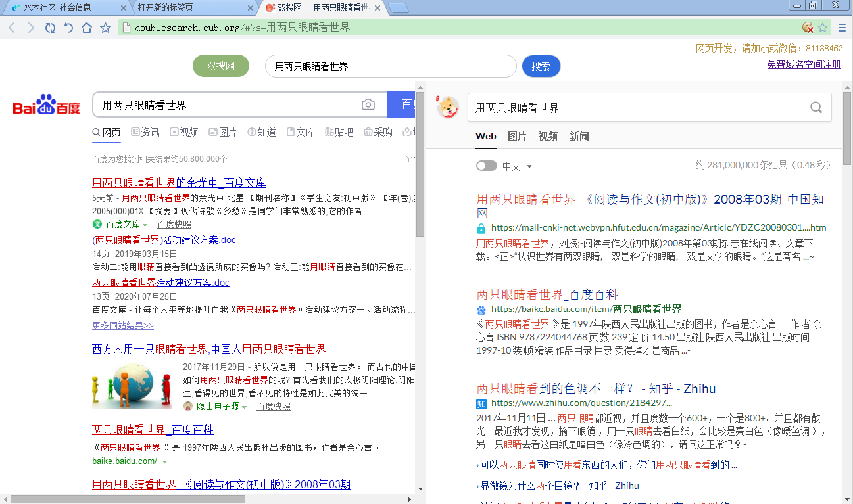Open a new tab with the new tab button
The width and height of the screenshot is (853, 504).
pyautogui.click(x=399, y=8)
